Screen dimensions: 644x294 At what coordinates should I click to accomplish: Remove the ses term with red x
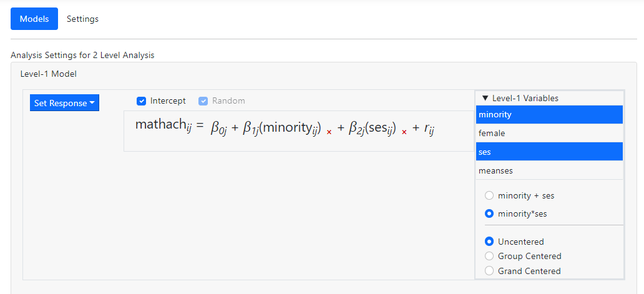click(x=404, y=132)
